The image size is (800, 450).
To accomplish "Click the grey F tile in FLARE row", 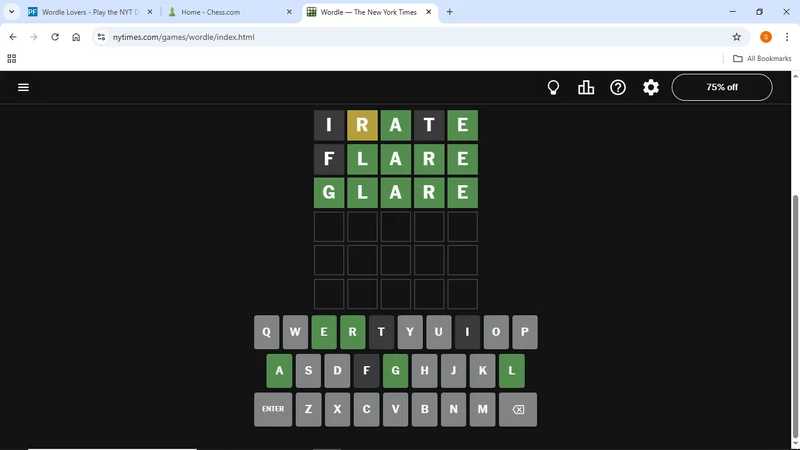I will 329,159.
